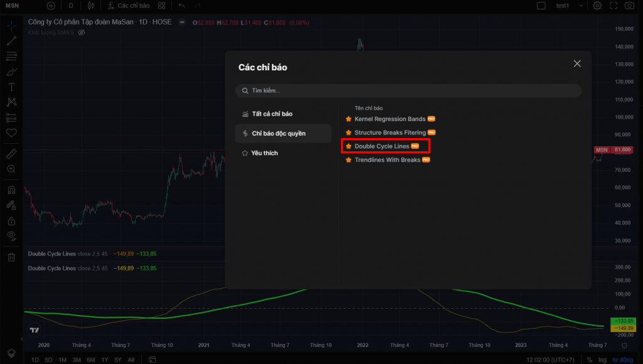Enable the magnet snapping mode
This screenshot has height=364, width=643.
(11, 190)
